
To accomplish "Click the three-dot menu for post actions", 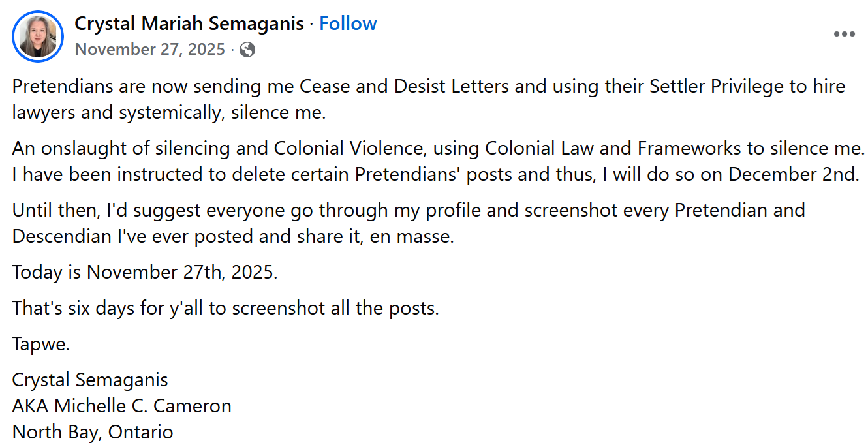I will tap(845, 33).
